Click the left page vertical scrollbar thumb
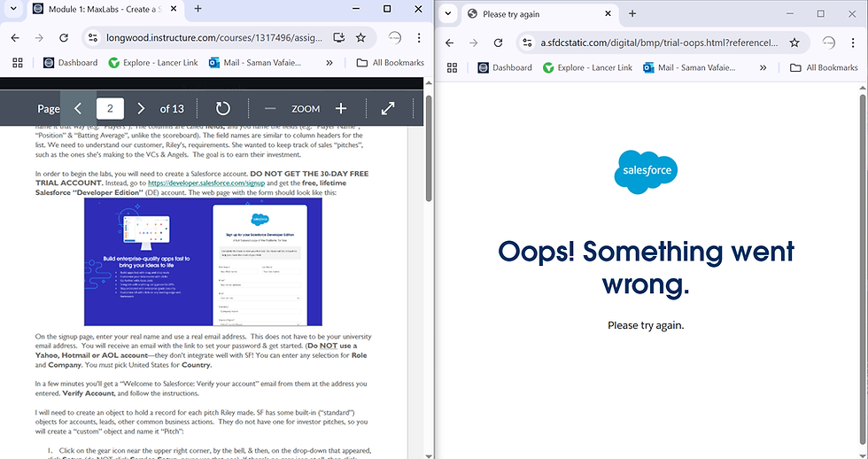868x459 pixels. [x=429, y=148]
